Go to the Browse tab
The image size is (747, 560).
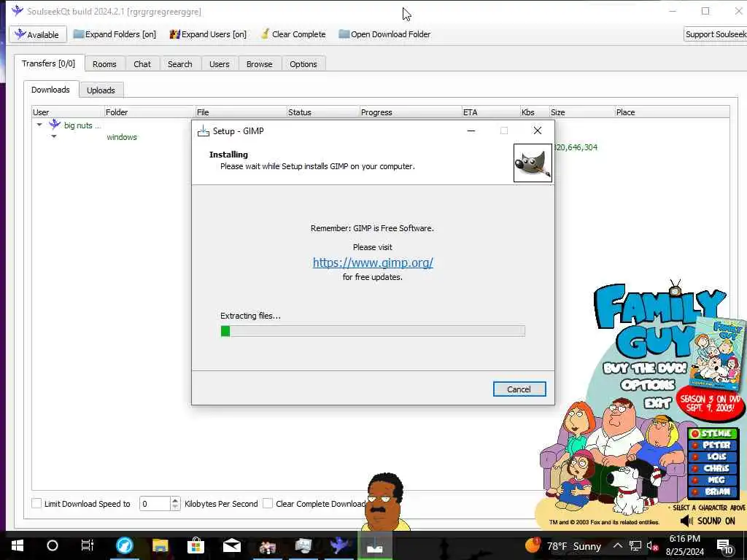tap(259, 64)
